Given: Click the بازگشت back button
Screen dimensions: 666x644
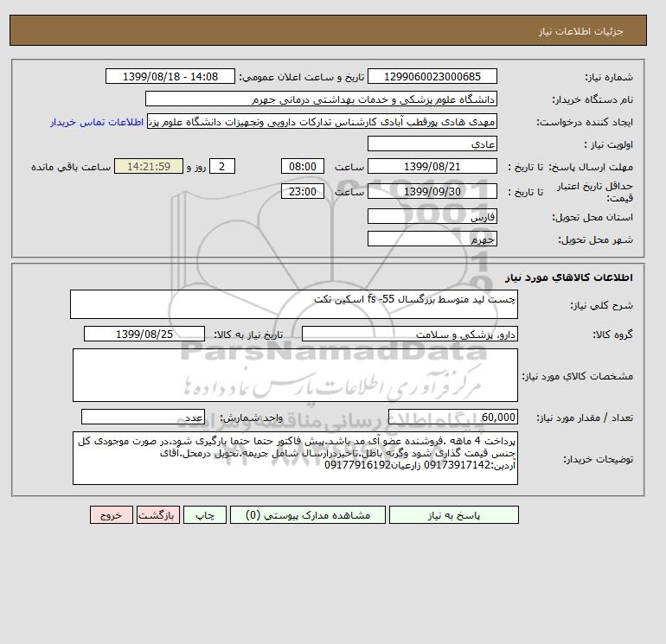Looking at the screenshot, I should click(158, 515).
